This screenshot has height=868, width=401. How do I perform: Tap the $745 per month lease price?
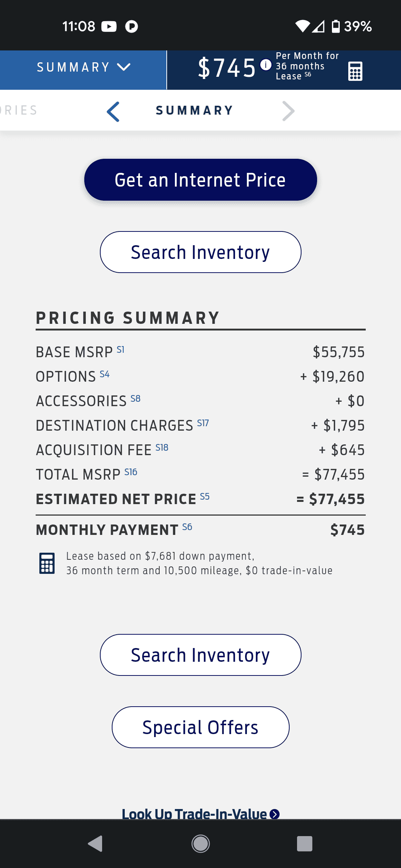point(226,68)
